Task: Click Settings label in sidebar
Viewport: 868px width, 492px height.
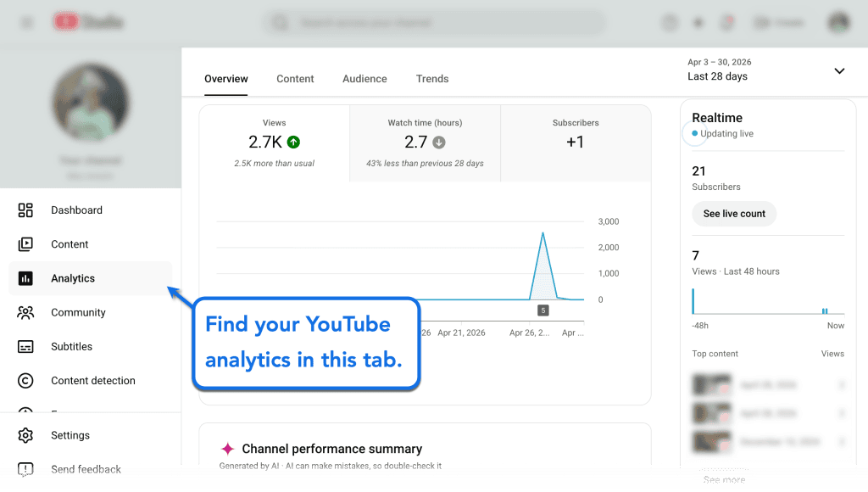Action: point(70,435)
